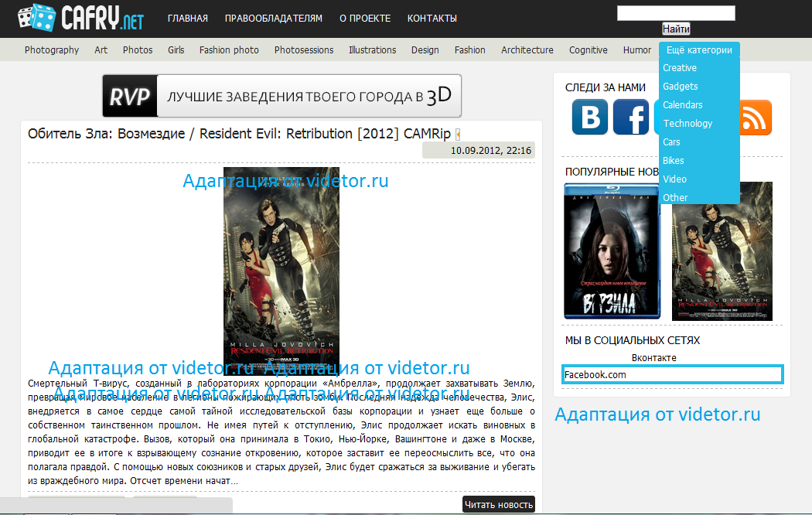Choose Calendars in the dropdown
812x515 pixels.
[683, 105]
